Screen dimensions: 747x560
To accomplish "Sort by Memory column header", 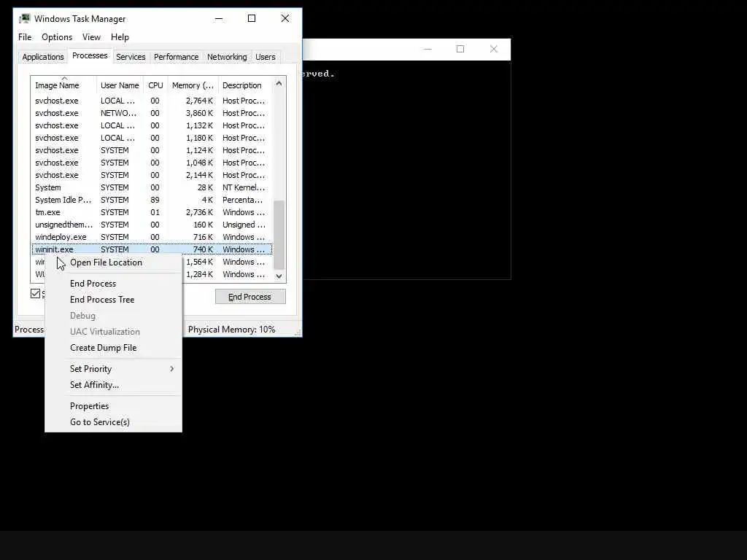I will [193, 85].
